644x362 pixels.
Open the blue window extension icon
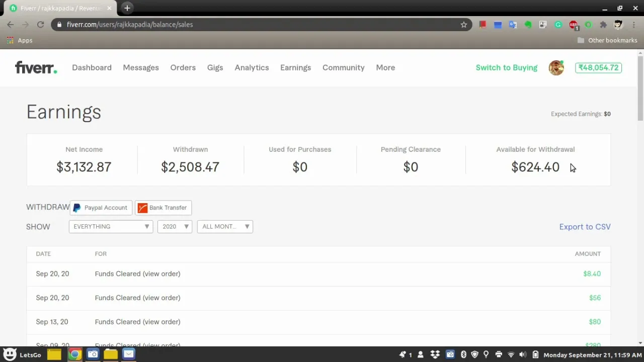[498, 24]
